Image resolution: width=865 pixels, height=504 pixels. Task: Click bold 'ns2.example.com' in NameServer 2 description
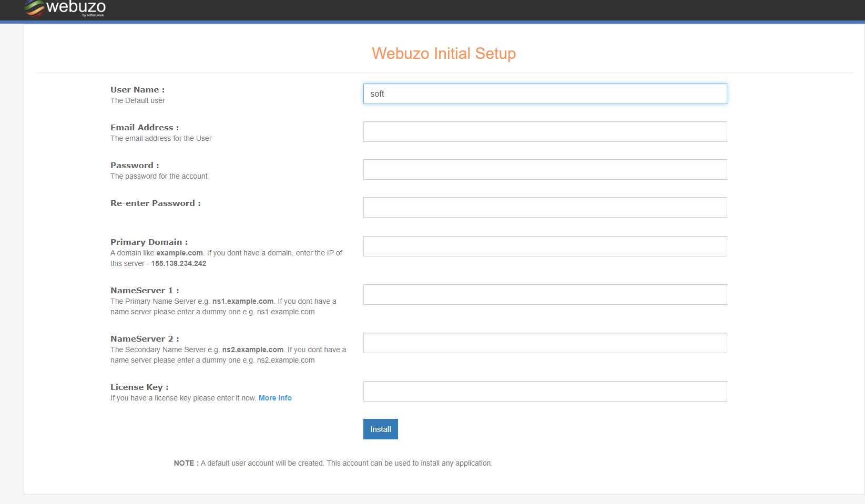click(x=253, y=349)
